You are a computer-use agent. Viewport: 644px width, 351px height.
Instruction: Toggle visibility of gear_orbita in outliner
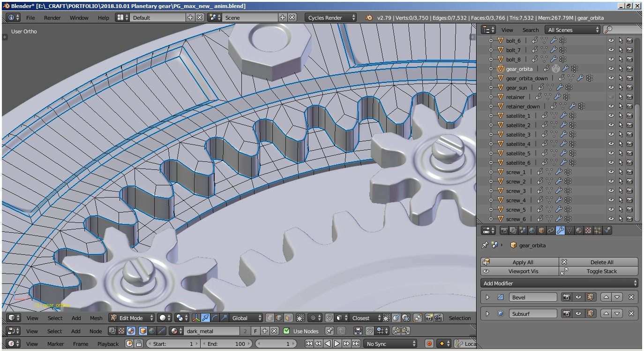coord(611,69)
